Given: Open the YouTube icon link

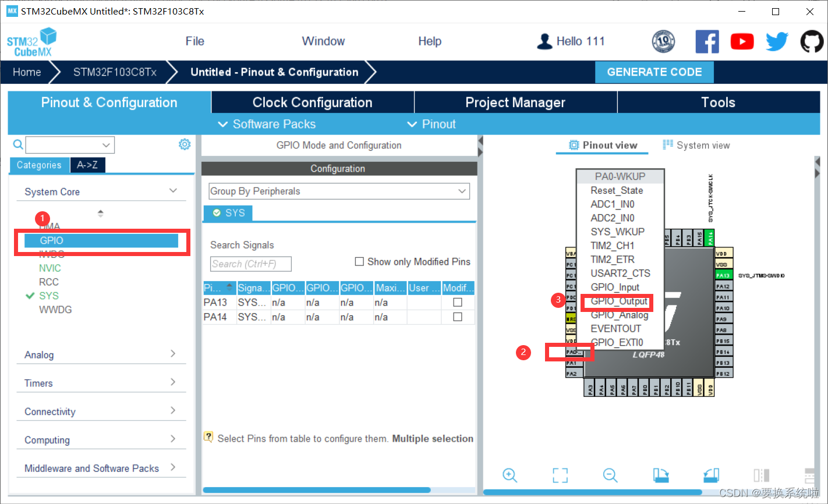Looking at the screenshot, I should tap(742, 42).
